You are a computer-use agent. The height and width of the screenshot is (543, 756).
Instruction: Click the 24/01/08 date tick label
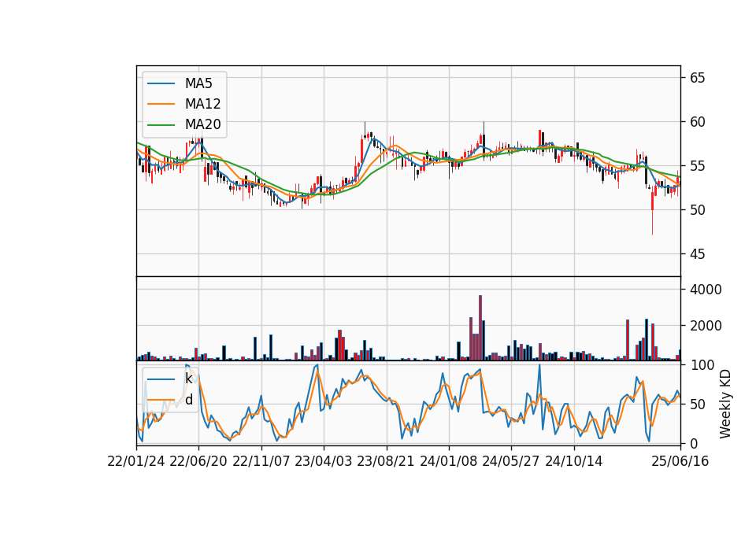(x=448, y=462)
